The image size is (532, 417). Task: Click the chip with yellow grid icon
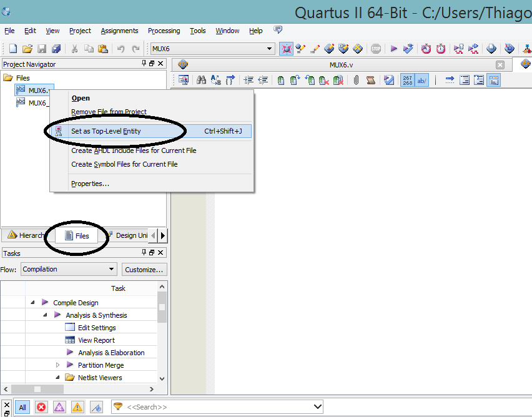[358, 49]
